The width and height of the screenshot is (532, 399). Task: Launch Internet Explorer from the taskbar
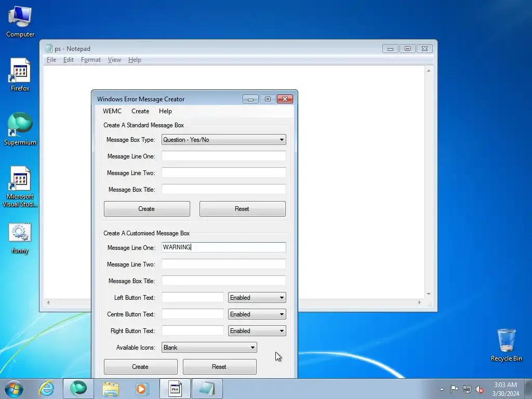(46, 389)
